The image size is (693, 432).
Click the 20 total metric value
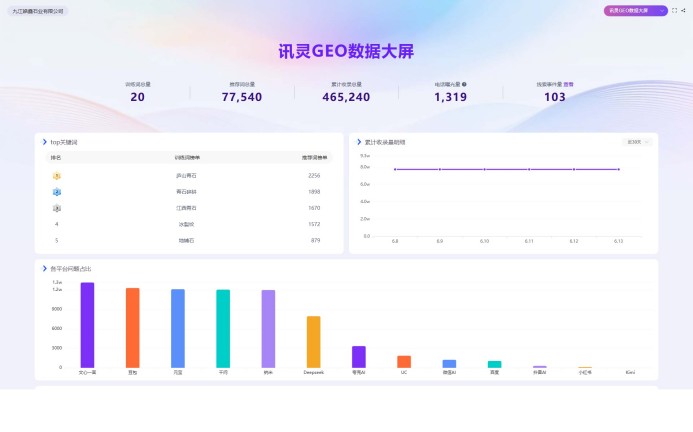coord(137,97)
